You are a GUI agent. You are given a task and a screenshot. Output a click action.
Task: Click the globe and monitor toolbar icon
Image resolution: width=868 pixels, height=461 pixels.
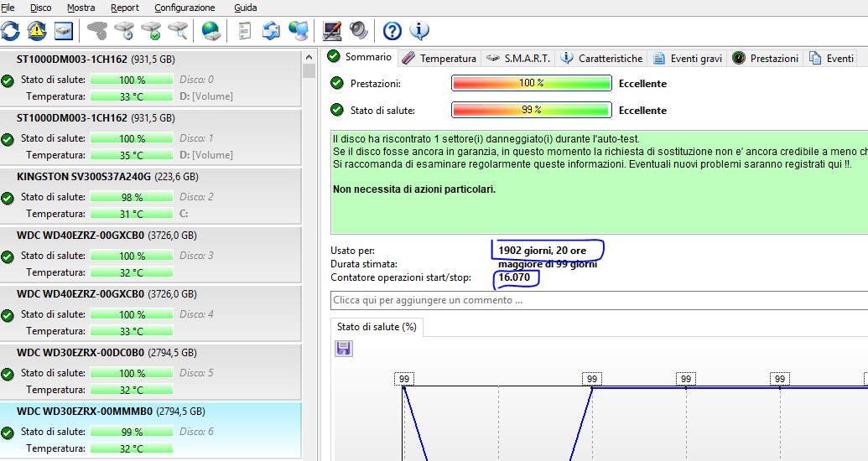coord(298,31)
